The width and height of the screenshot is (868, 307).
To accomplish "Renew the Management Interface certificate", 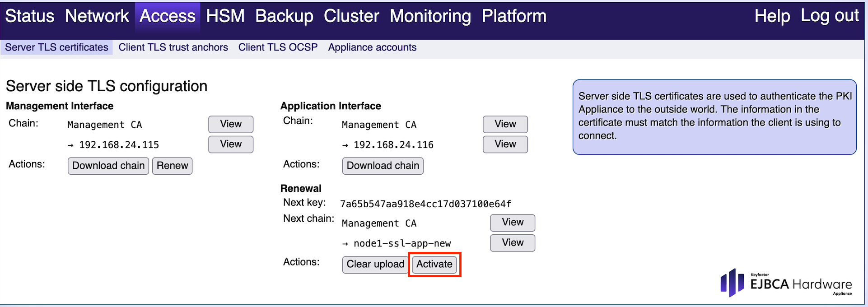I will point(172,166).
